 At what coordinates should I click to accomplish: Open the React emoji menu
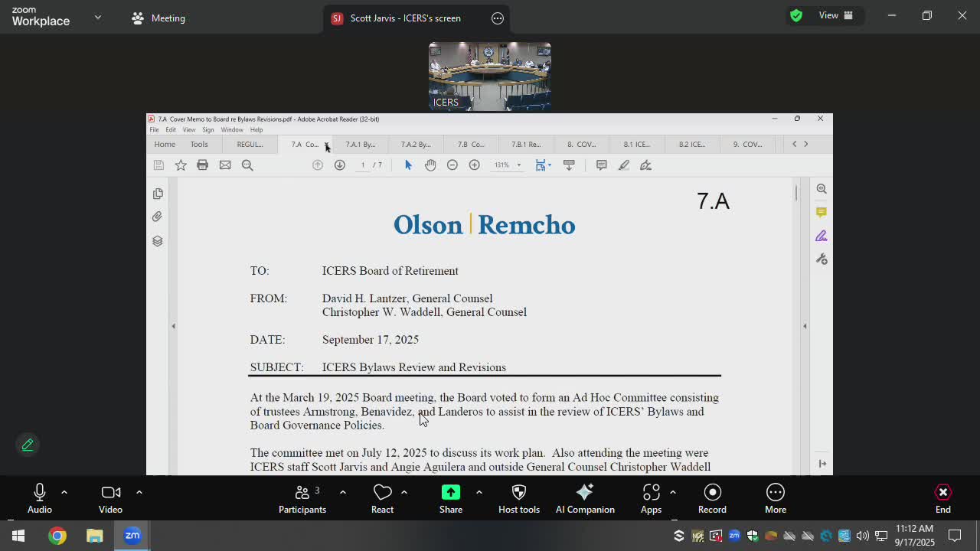pyautogui.click(x=382, y=492)
